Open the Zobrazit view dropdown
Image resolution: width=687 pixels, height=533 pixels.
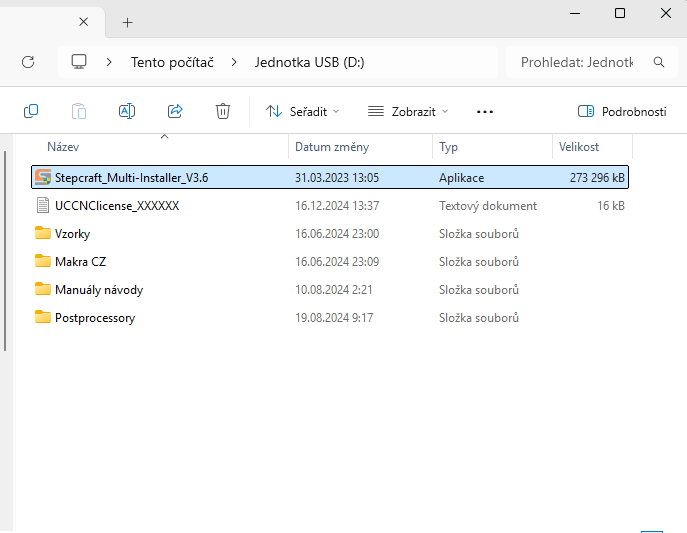coord(408,112)
